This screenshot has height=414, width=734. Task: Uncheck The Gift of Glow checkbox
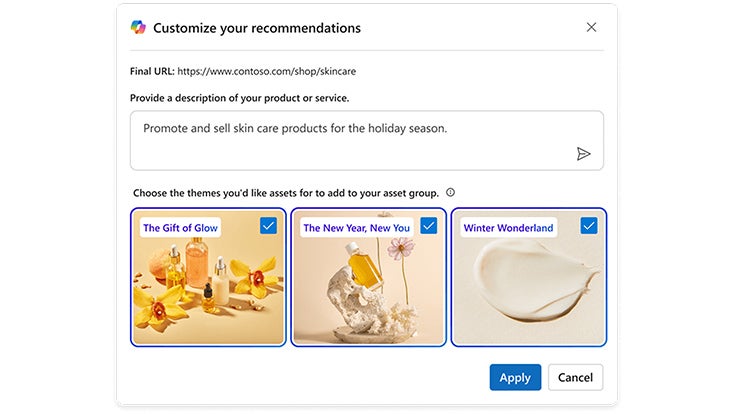coord(268,226)
